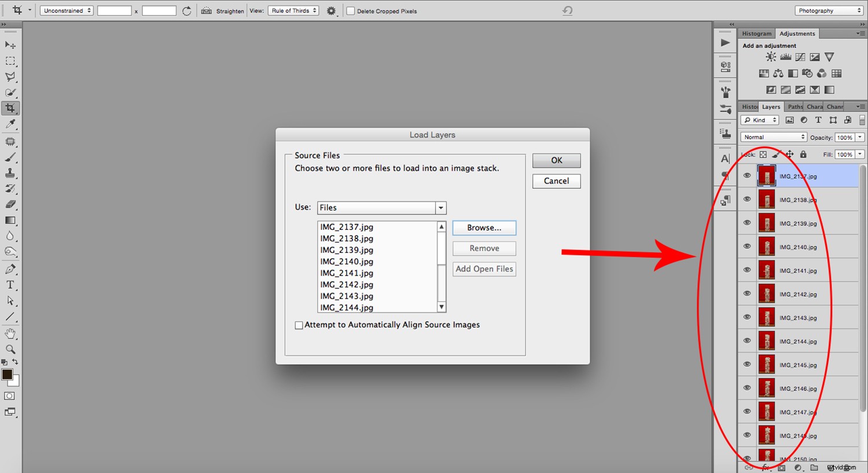The image size is (868, 473).
Task: Add a Curves adjustment layer
Action: click(800, 57)
